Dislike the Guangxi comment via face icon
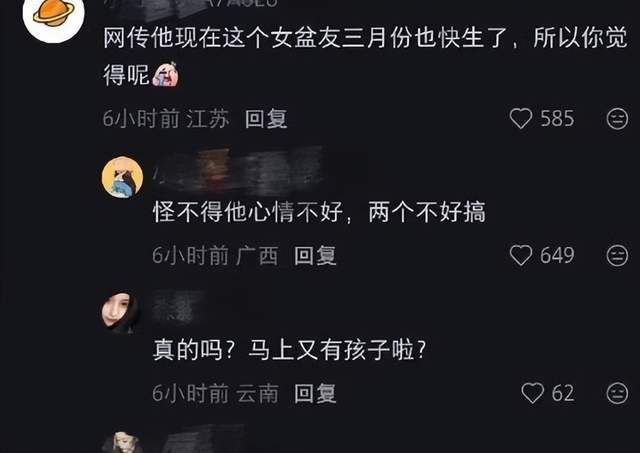Image resolution: width=640 pixels, height=453 pixels. 617,256
